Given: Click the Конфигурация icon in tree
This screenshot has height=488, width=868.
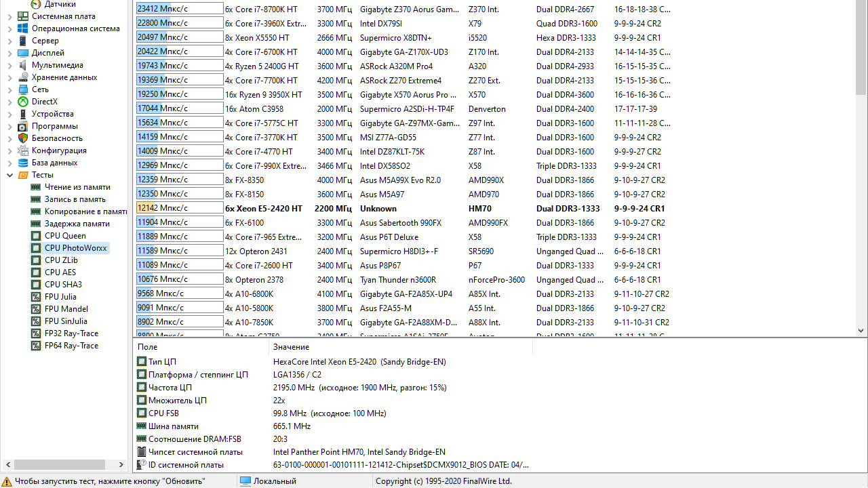Looking at the screenshot, I should pos(23,150).
